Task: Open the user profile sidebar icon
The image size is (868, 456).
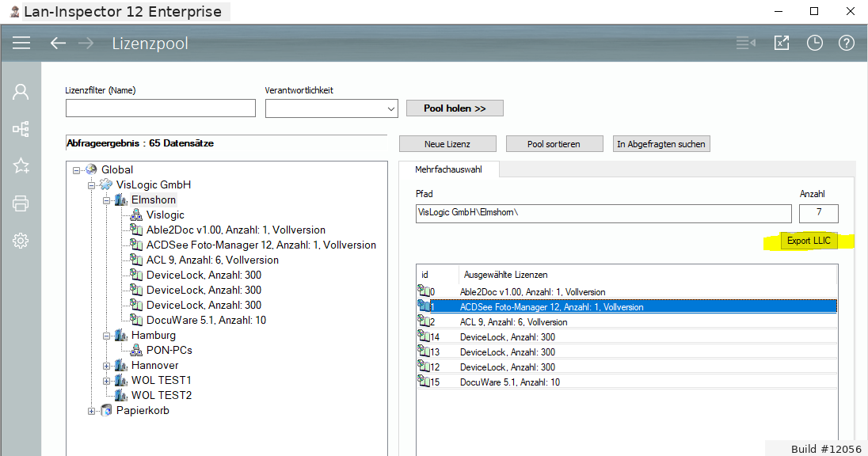Action: [21, 92]
